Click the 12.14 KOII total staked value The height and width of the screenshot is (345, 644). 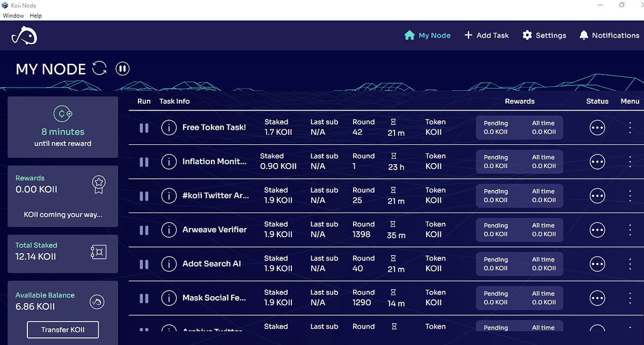(x=35, y=256)
